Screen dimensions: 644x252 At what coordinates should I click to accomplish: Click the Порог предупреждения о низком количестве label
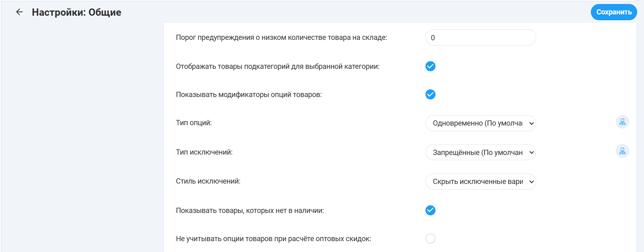point(281,37)
